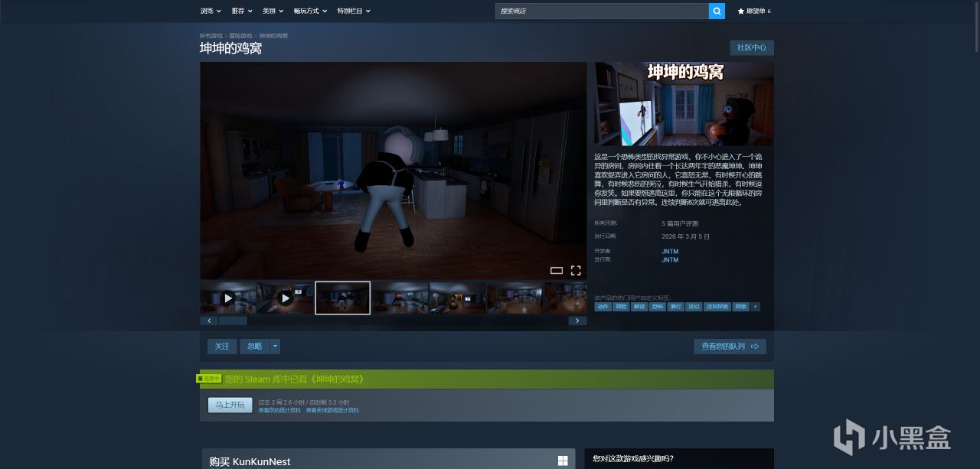The width and height of the screenshot is (980, 469).
Task: Click the 搜索商店 search field
Action: point(602,11)
